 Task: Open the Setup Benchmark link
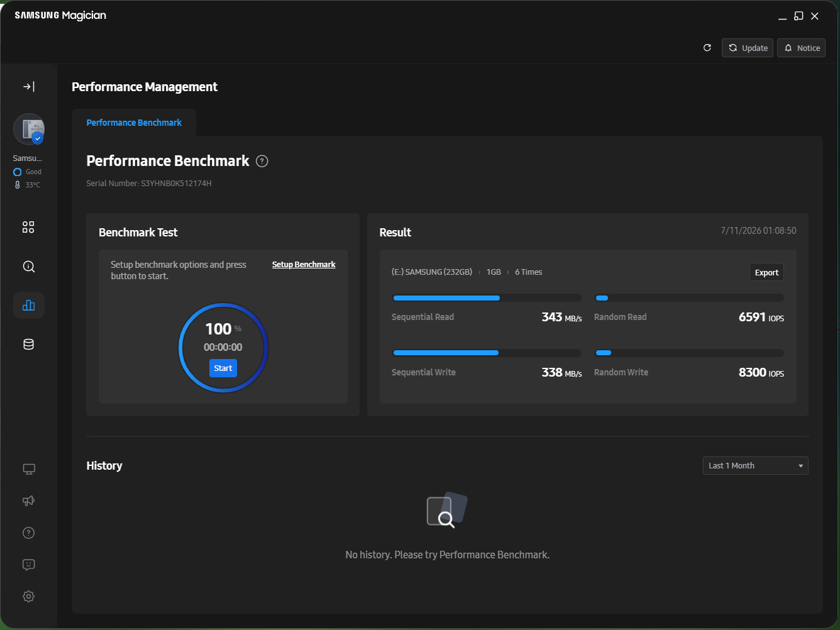click(x=304, y=265)
